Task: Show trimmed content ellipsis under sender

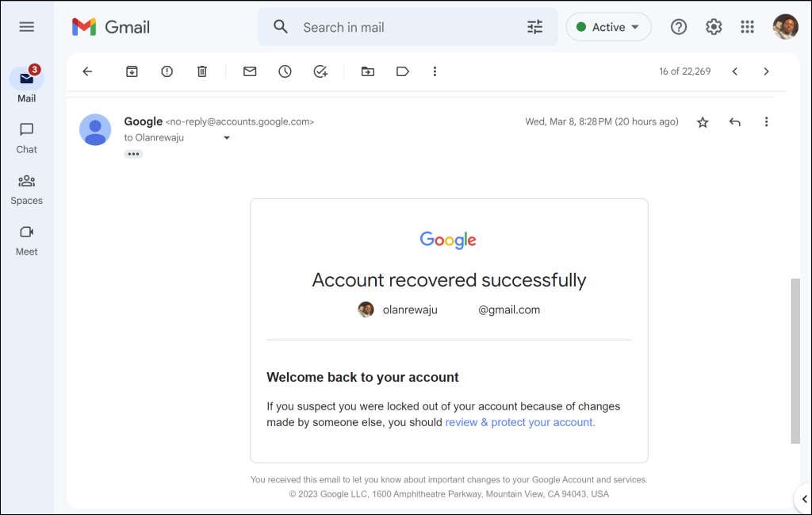Action: pos(133,154)
